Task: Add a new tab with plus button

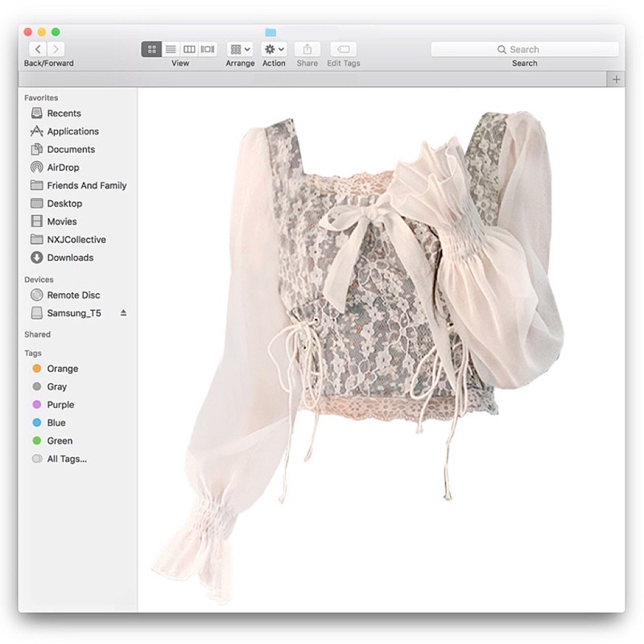Action: click(616, 79)
